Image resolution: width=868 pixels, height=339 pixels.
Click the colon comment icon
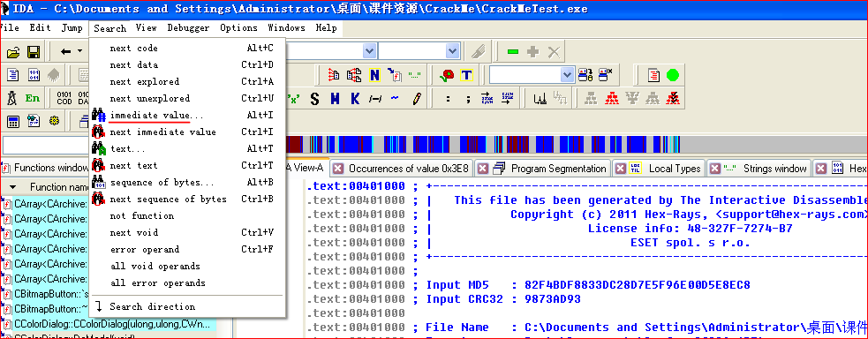448,99
